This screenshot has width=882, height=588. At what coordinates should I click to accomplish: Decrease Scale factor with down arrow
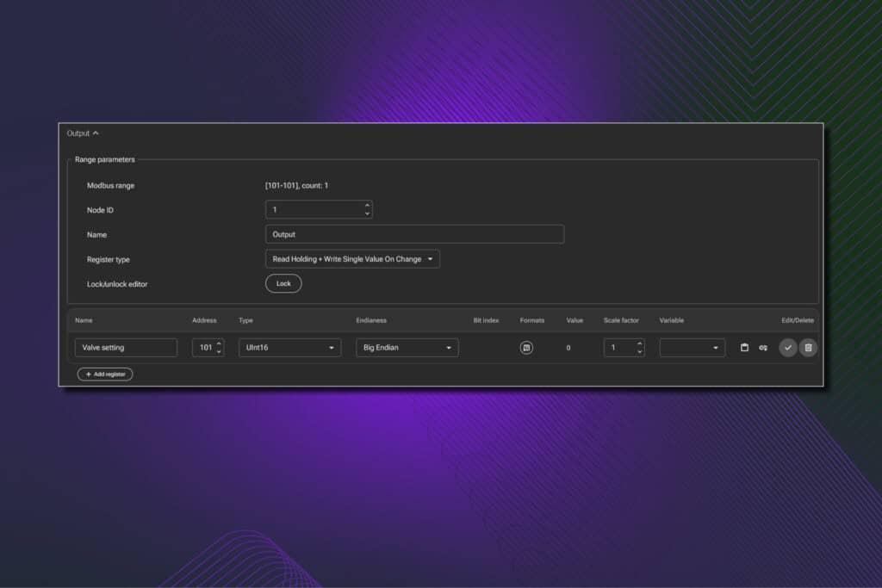(x=639, y=351)
